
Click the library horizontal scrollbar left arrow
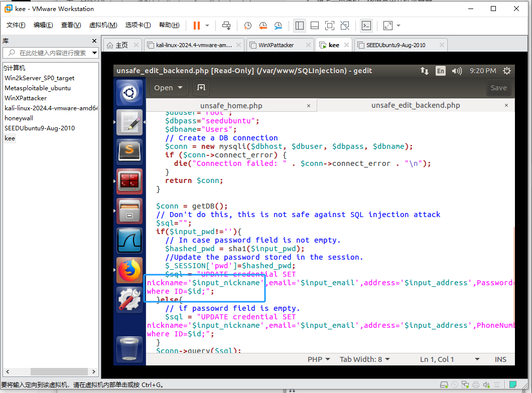(8, 371)
